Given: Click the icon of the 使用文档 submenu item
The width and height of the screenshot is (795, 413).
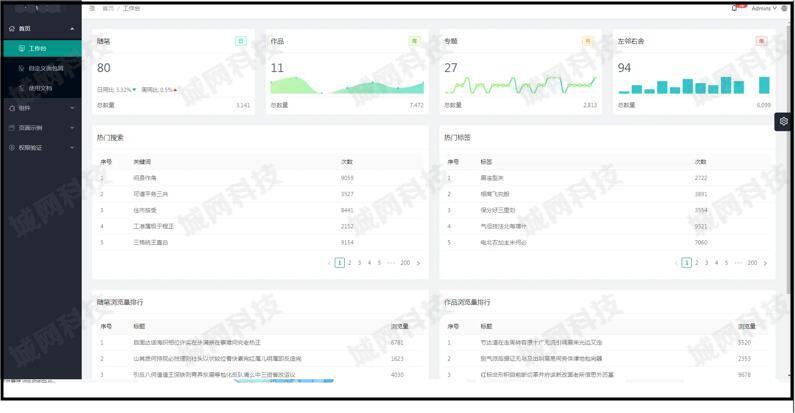Looking at the screenshot, I should (x=21, y=88).
